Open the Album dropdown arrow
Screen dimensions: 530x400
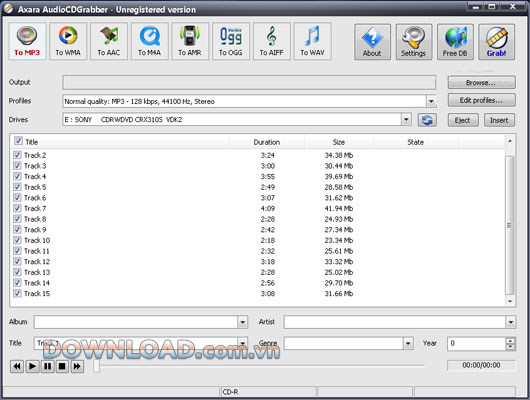click(x=242, y=322)
